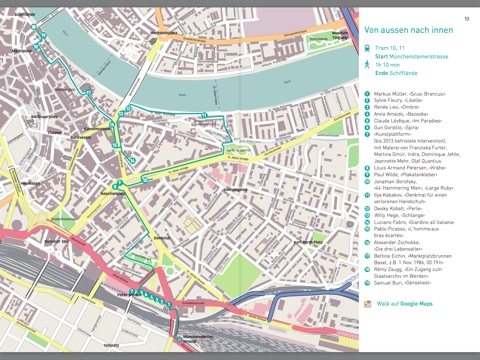The width and height of the screenshot is (480, 360).
Task: Open the Walk auf Google Maps link
Action: coord(404,304)
